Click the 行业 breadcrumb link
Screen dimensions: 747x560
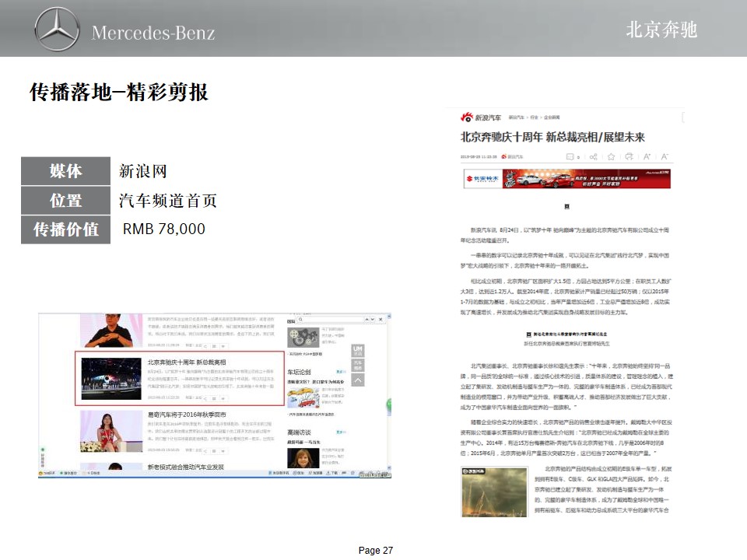point(534,117)
